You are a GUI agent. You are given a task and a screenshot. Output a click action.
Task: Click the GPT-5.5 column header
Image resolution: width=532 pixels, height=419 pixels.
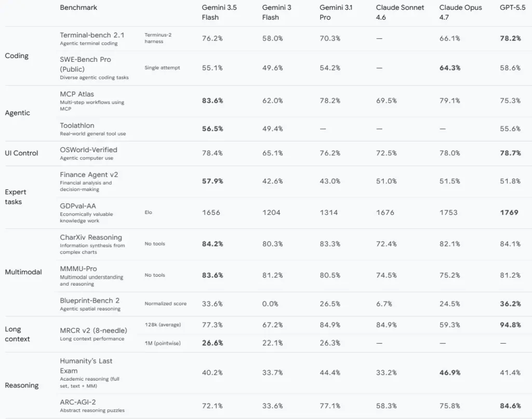click(x=512, y=7)
